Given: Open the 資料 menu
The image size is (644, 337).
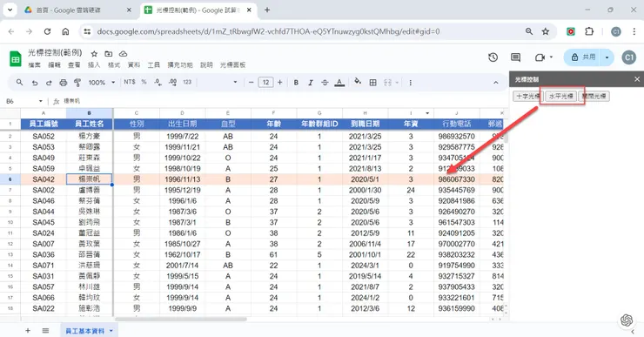Looking at the screenshot, I should point(134,65).
